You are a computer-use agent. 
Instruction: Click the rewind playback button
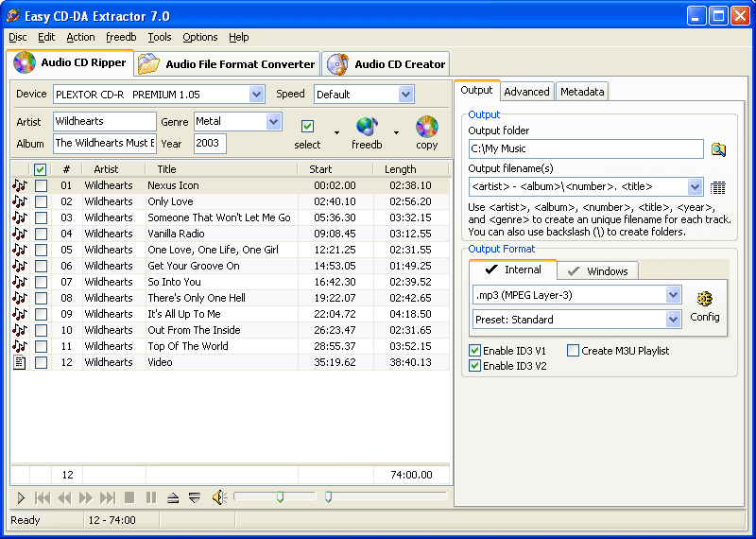(x=64, y=497)
